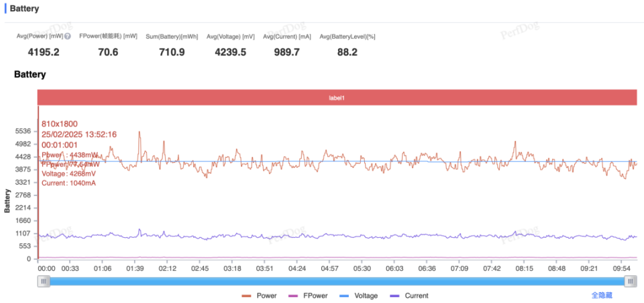
Task: Click the Avg(BatteryLevel) value 88.2
Action: pos(347,52)
